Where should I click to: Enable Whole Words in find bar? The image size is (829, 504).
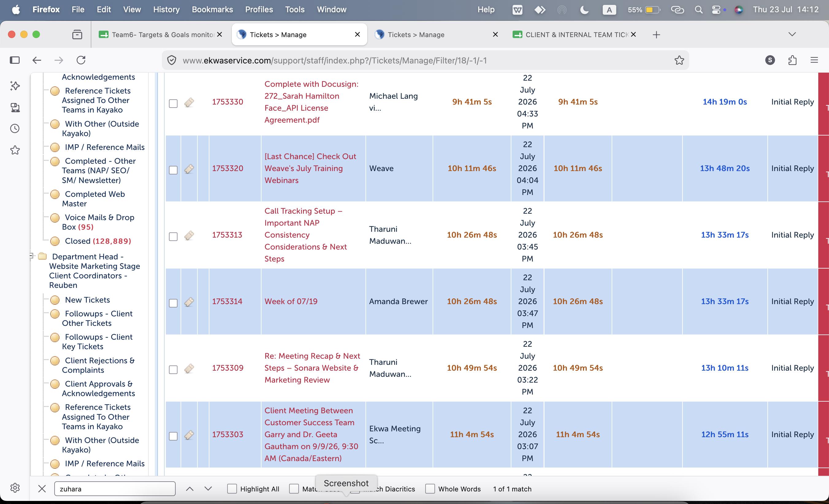tap(430, 489)
